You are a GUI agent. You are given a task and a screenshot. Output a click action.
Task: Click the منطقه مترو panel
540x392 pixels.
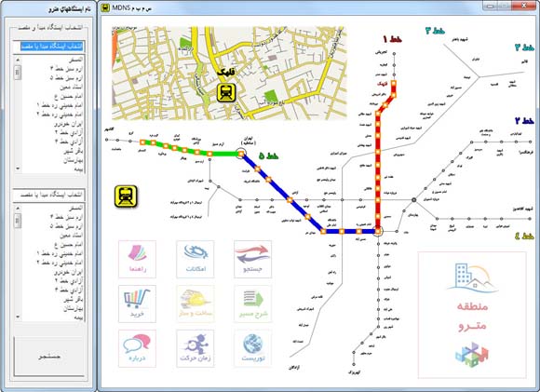point(472,315)
